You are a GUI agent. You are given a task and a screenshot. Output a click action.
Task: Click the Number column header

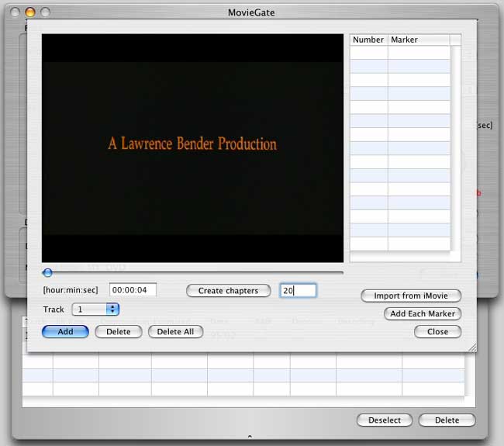(x=368, y=40)
